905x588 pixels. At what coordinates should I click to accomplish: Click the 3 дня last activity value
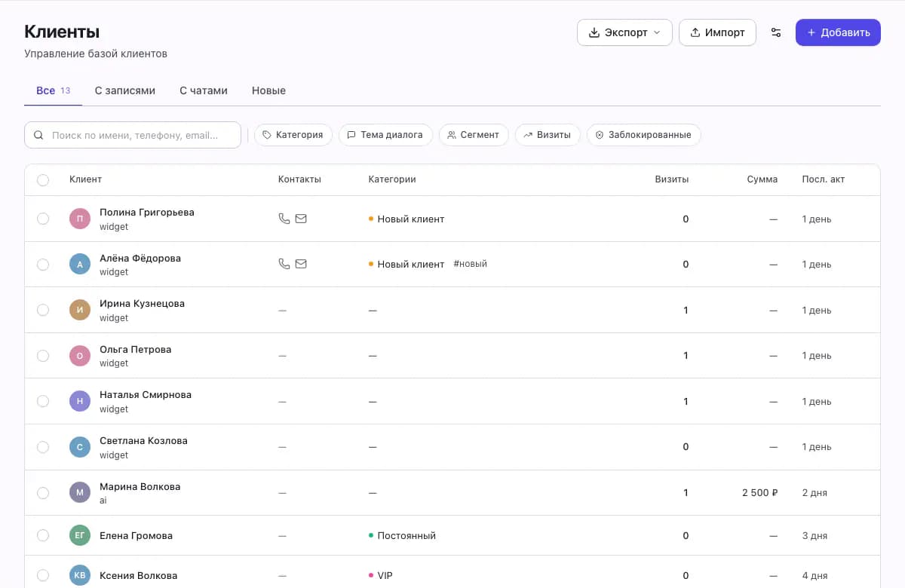(814, 536)
